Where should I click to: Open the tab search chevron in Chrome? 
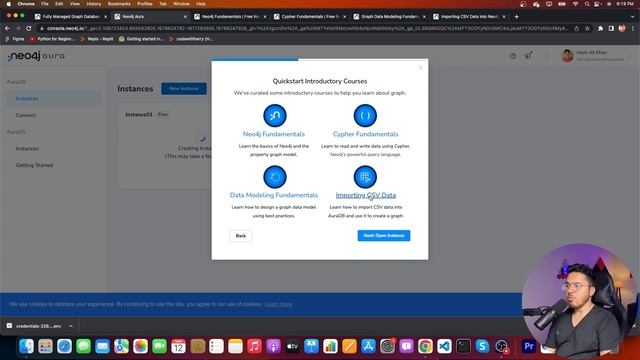pos(633,17)
